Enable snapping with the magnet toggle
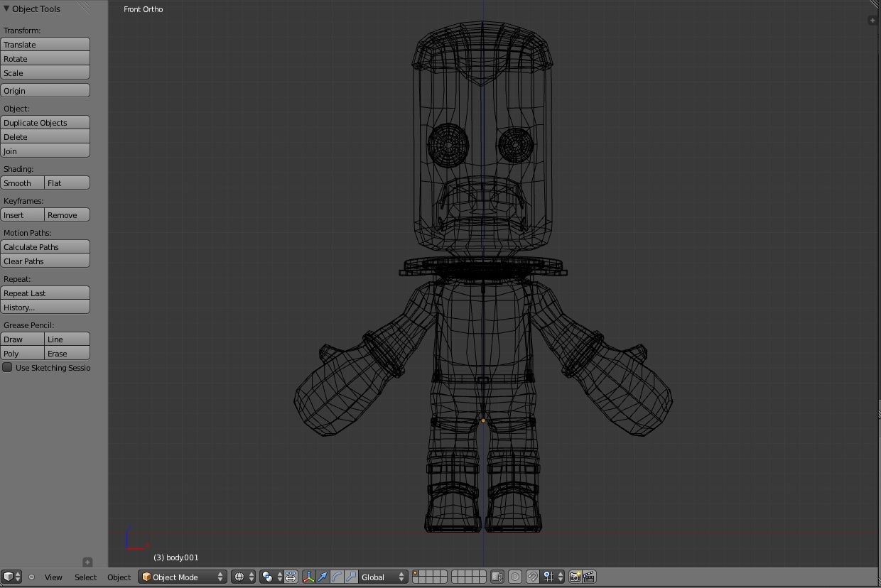The width and height of the screenshot is (881, 588). 533,577
